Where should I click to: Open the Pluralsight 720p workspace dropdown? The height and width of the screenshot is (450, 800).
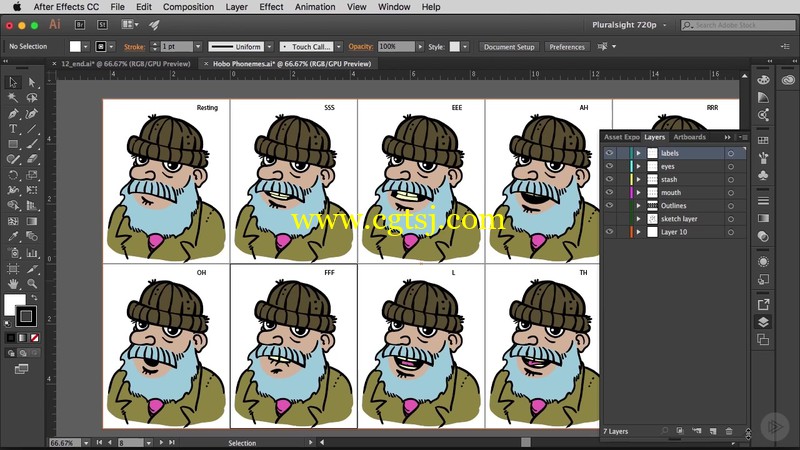pos(629,24)
